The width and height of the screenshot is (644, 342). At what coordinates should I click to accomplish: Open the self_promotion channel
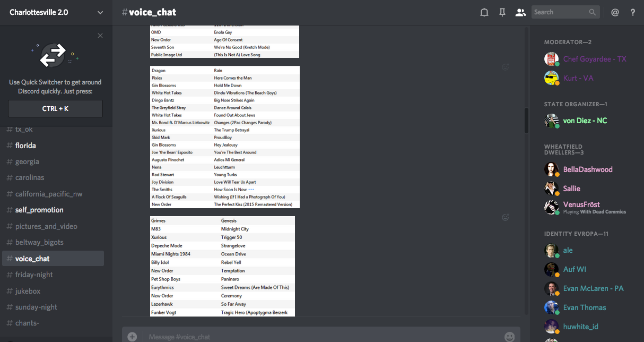[x=39, y=210]
